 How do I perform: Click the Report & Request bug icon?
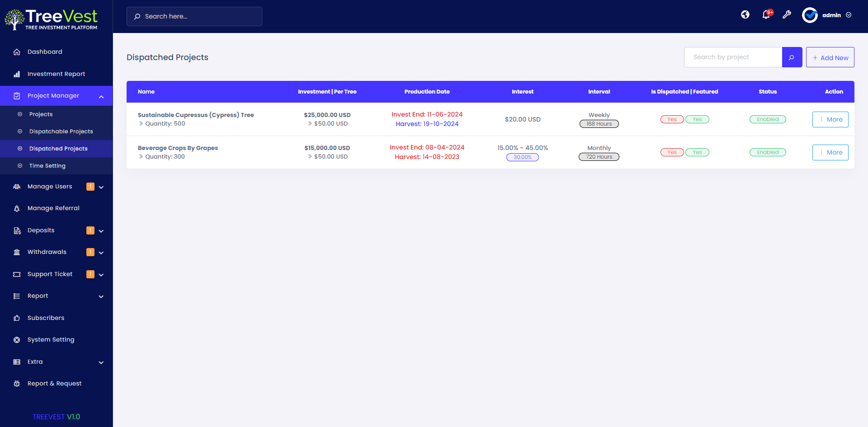17,384
